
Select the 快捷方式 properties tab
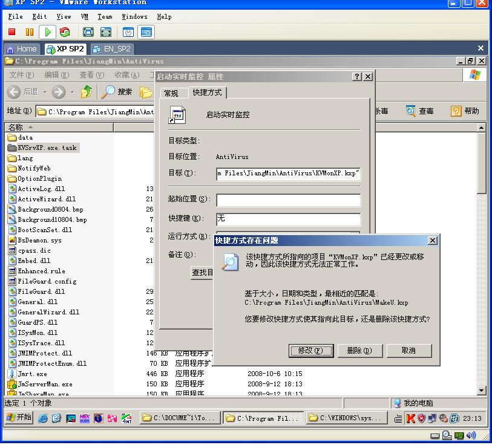pyautogui.click(x=207, y=93)
